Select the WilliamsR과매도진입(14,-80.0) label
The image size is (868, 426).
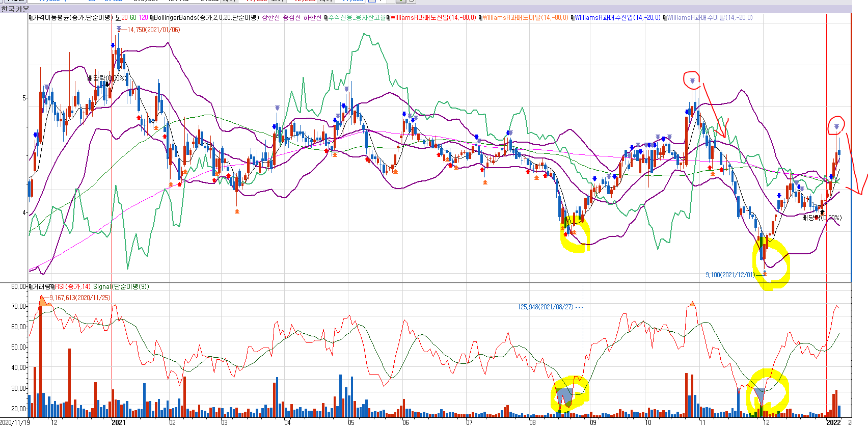coord(433,17)
